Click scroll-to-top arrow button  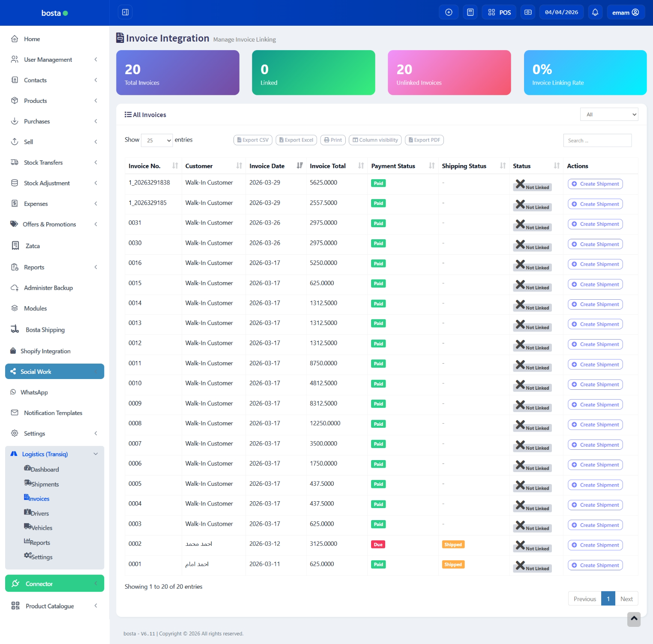634,619
